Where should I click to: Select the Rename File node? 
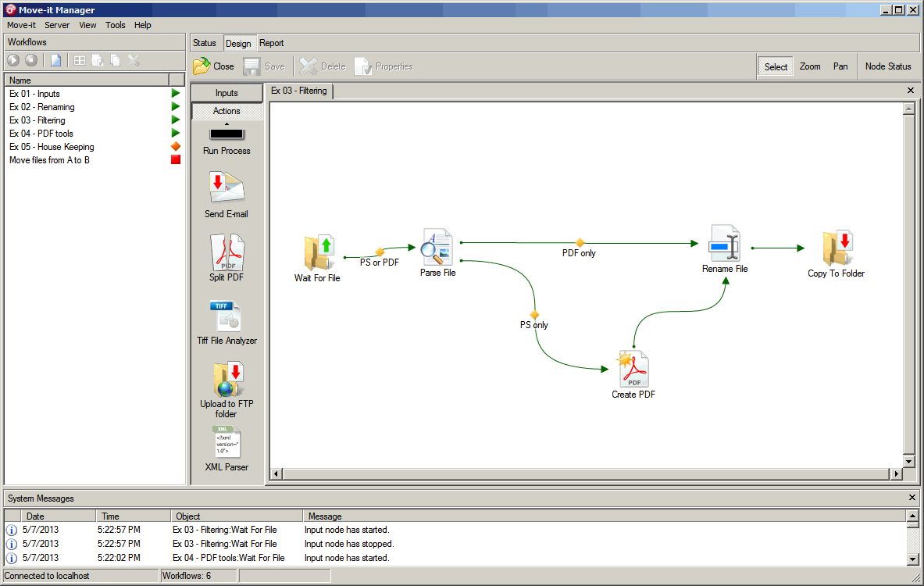[724, 244]
